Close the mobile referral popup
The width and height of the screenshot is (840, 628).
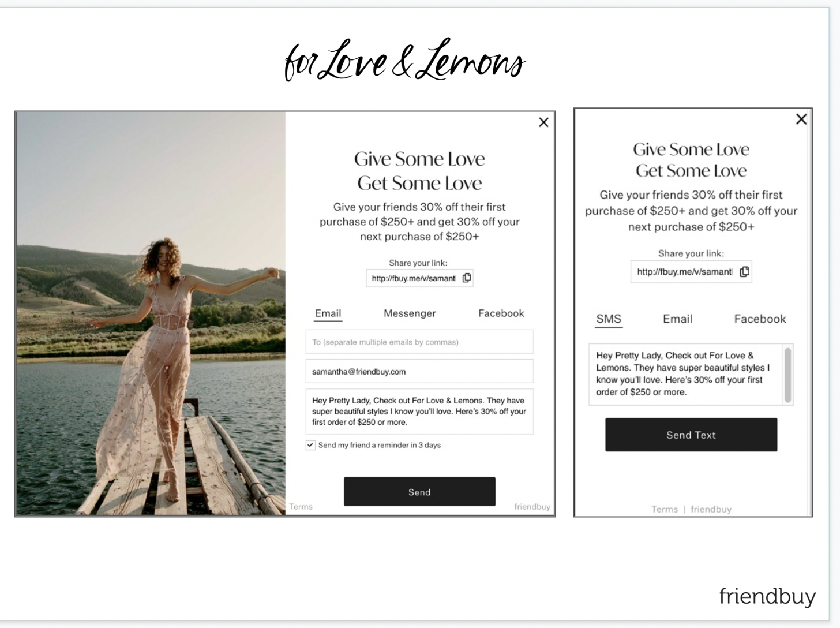pos(801,119)
